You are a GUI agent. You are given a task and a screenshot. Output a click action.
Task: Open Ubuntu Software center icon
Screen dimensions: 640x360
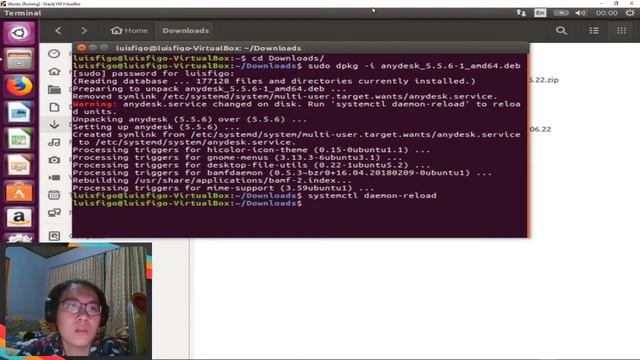(19, 192)
